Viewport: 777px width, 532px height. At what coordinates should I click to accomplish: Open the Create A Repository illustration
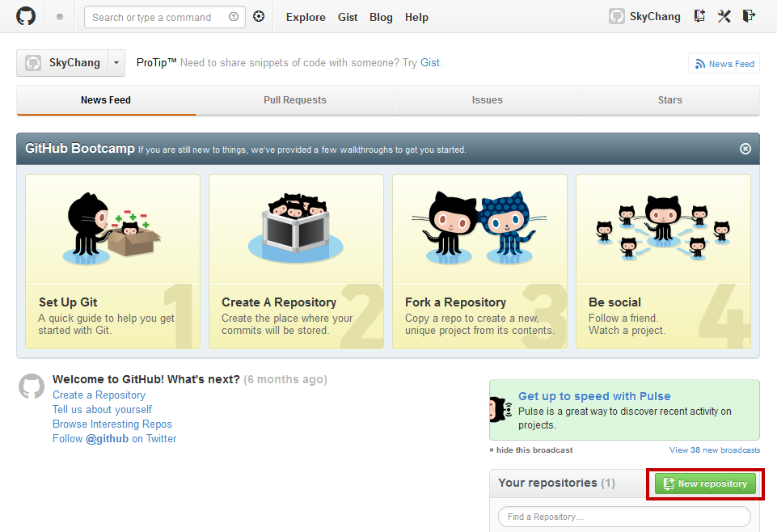[x=296, y=228]
